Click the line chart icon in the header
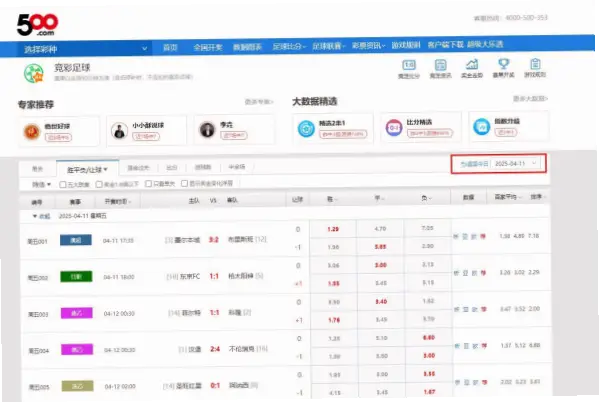 (472, 64)
